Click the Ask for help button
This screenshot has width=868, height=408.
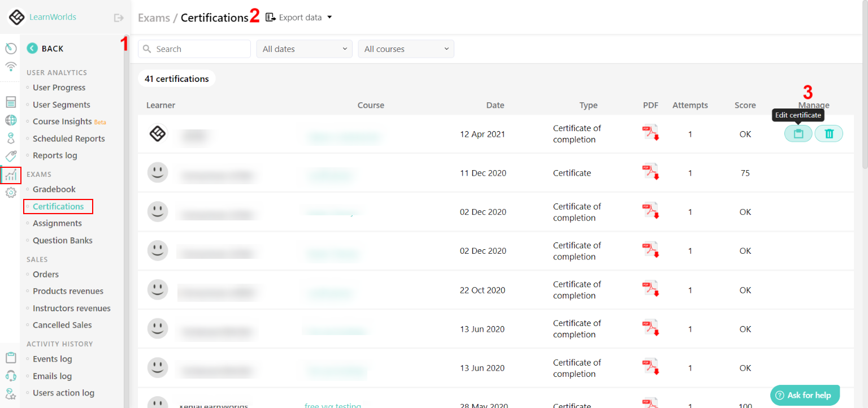pos(805,395)
